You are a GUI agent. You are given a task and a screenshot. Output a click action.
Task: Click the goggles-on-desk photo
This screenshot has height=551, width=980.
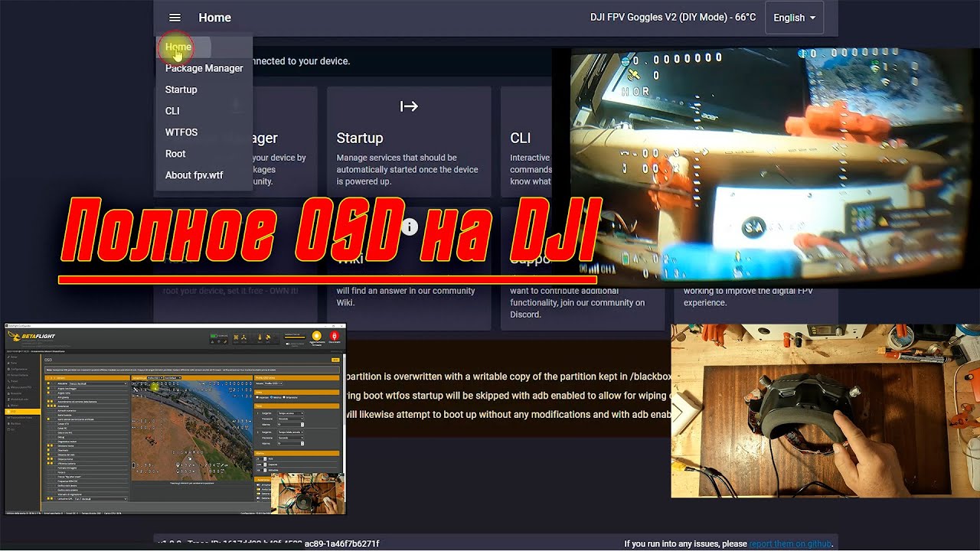click(825, 411)
